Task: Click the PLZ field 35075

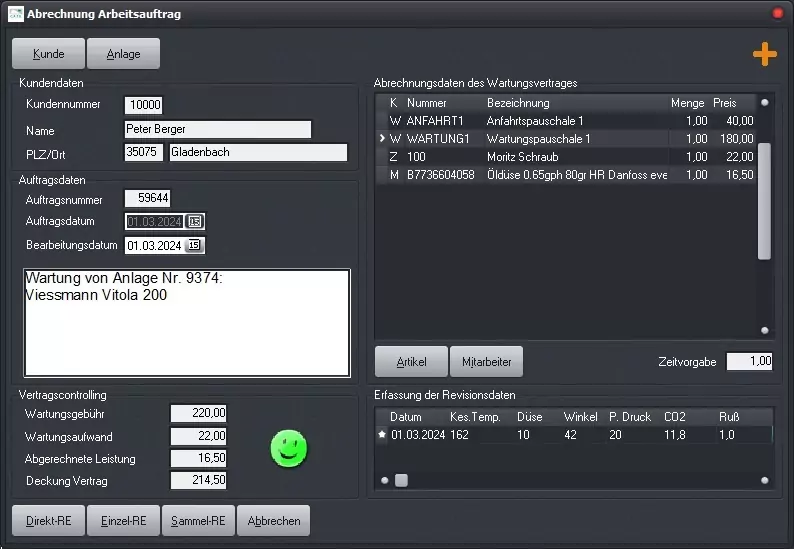Action: [x=143, y=152]
